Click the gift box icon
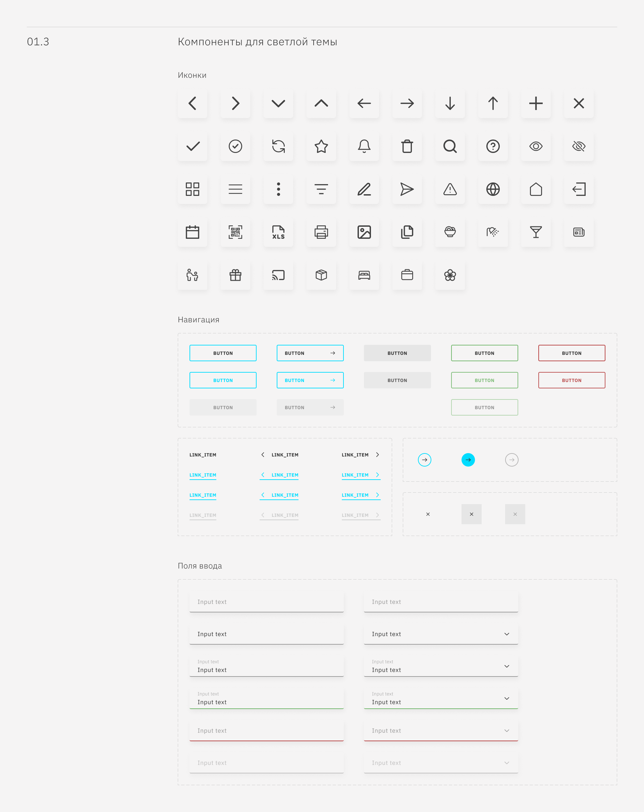 click(235, 275)
